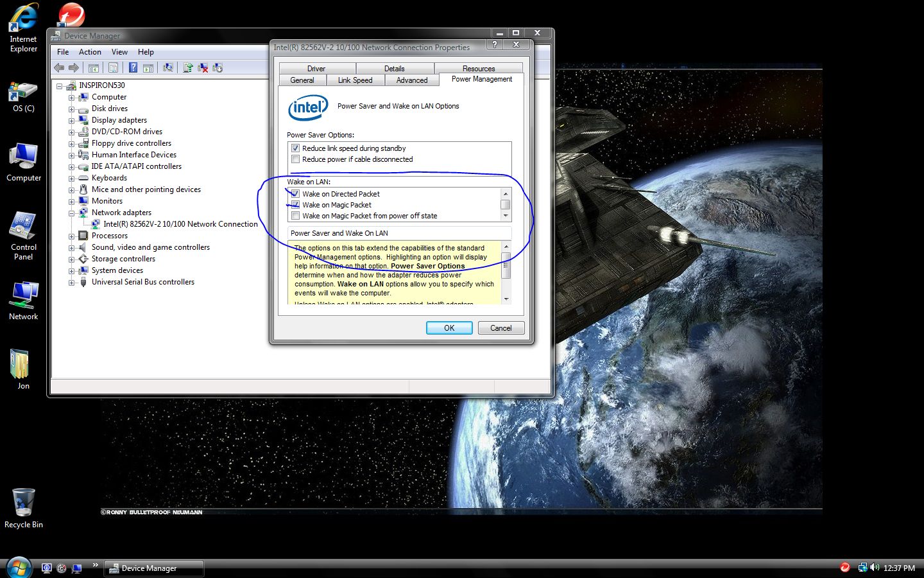
Task: Click the Show/Hide Console Tree toolbar icon
Action: (x=94, y=67)
